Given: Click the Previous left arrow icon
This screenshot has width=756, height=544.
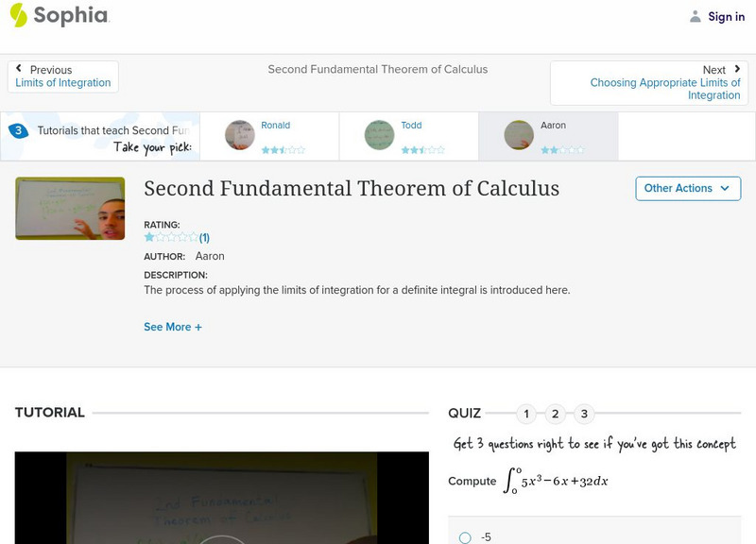Looking at the screenshot, I should [20, 69].
